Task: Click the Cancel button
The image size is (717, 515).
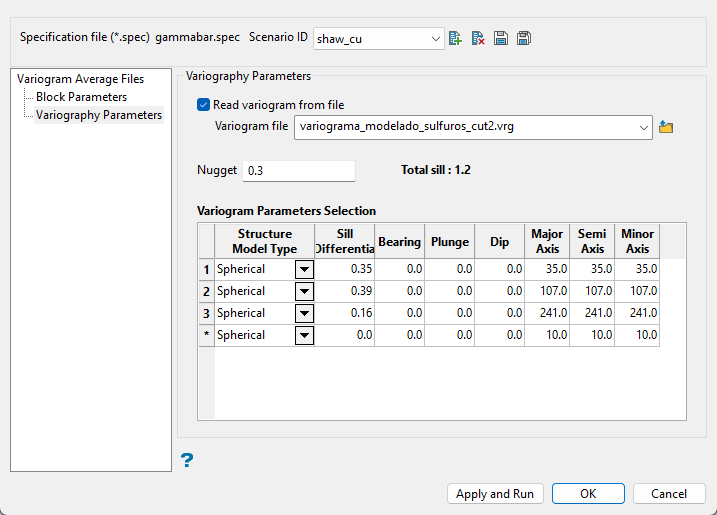Action: 669,494
